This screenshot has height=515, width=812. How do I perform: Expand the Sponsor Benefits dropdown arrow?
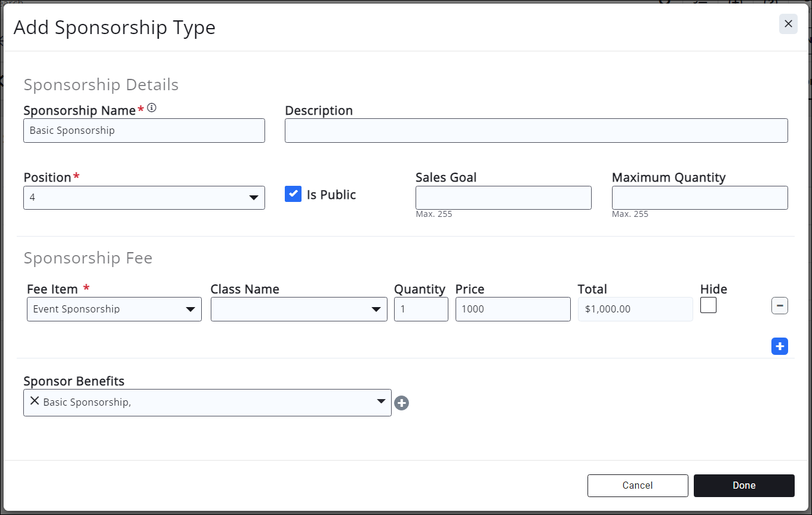click(381, 401)
